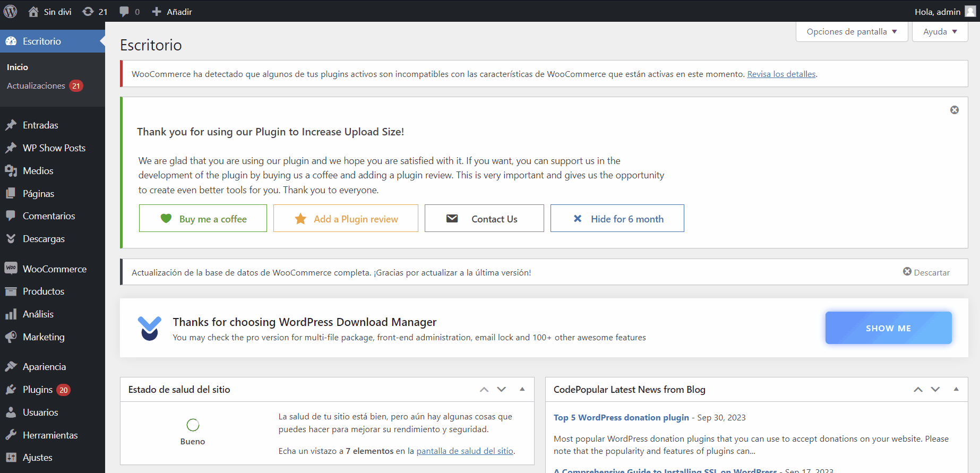The width and height of the screenshot is (980, 473).
Task: Open the WooCommerce sidebar menu
Action: (x=54, y=269)
